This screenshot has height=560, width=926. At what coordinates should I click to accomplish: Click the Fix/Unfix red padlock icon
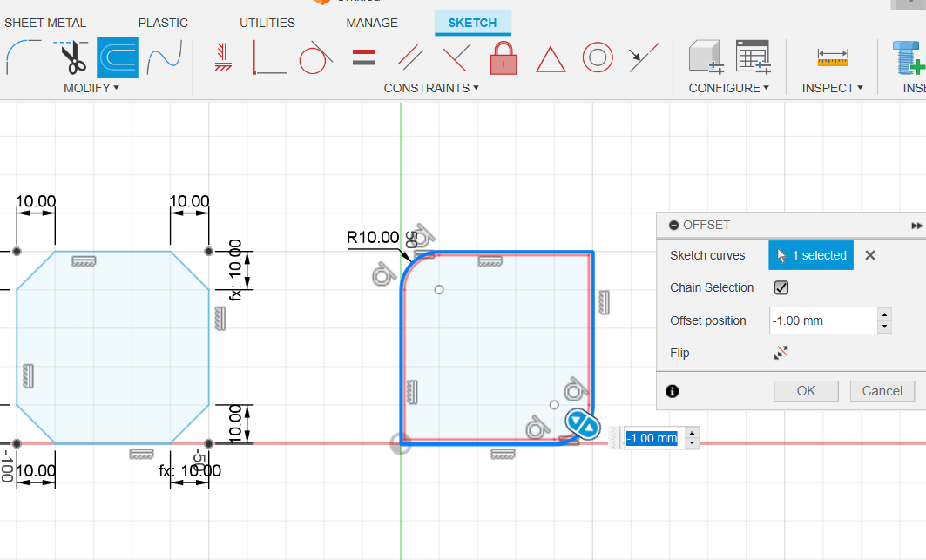tap(504, 57)
